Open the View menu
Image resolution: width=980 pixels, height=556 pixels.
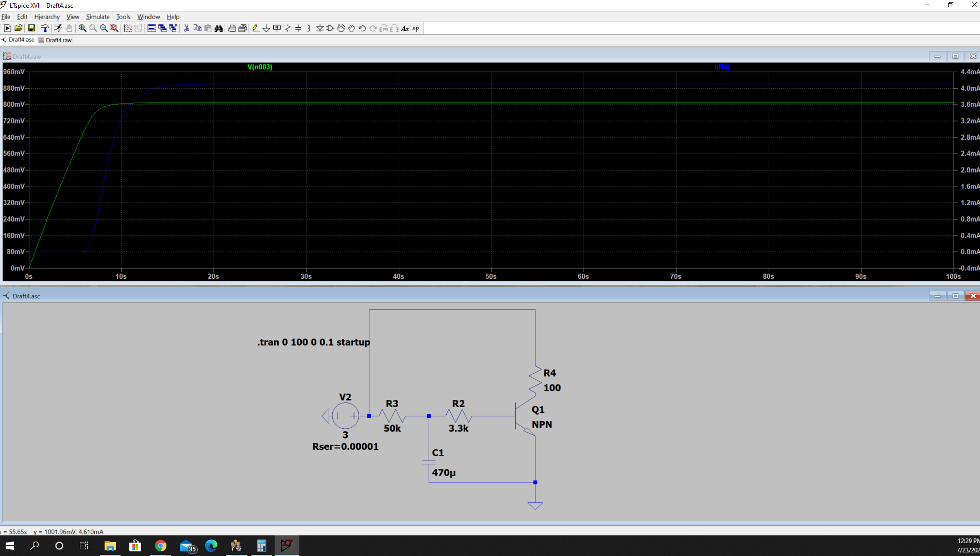pos(73,16)
